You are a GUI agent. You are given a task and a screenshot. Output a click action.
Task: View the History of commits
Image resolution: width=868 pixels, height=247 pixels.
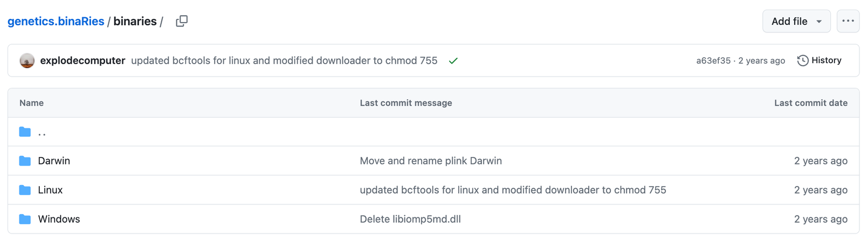[819, 60]
